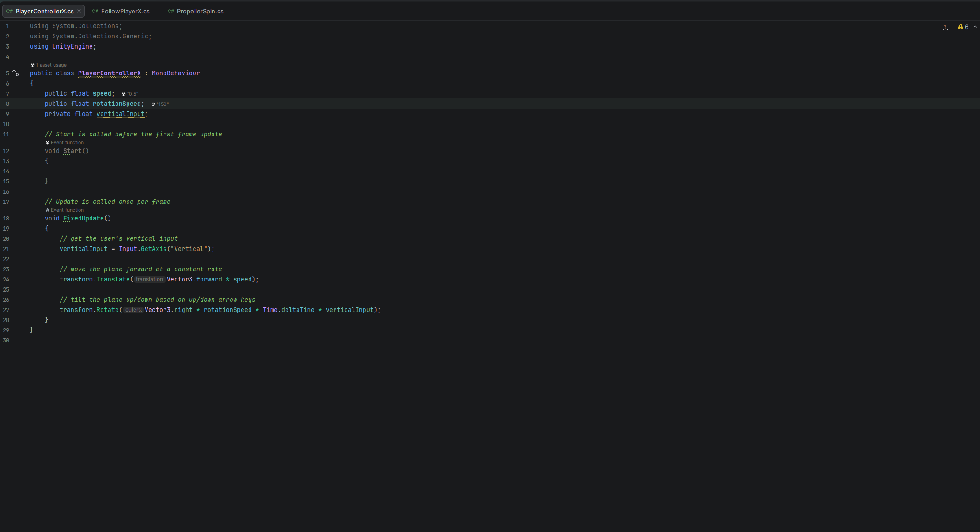The width and height of the screenshot is (980, 532).
Task: Click the underlined verticalInput field declaration
Action: click(120, 114)
